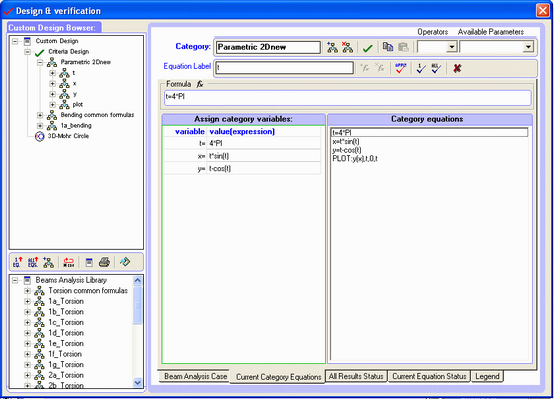Viewport: 554px width, 399px height.
Task: Click the copy icon in the Category toolbar
Action: (x=388, y=47)
